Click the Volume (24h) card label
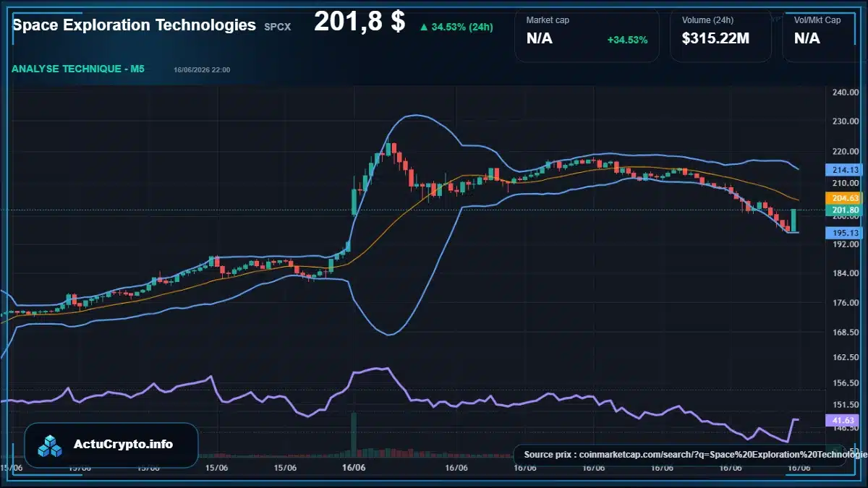The image size is (868, 488). 707,20
